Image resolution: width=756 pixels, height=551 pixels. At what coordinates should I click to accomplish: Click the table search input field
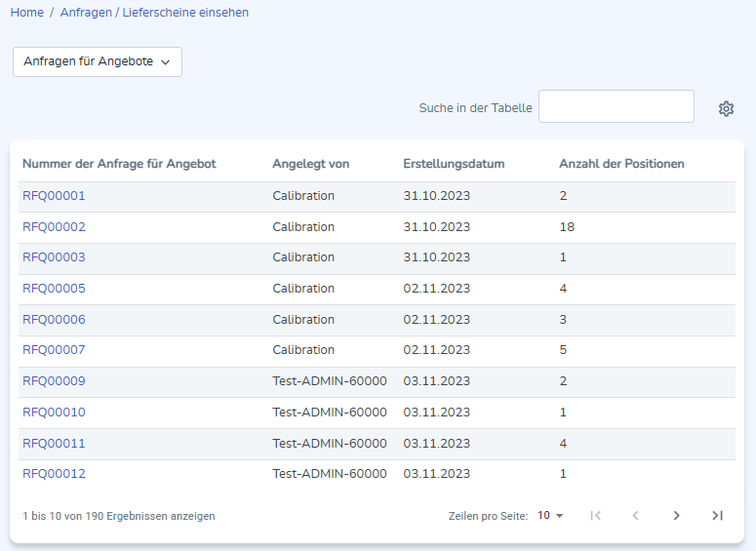tap(616, 107)
